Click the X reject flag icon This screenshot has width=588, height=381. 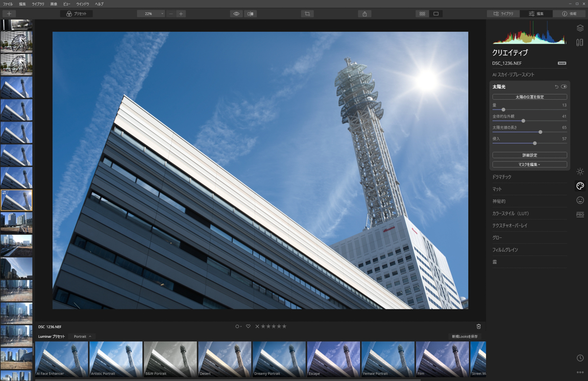coord(257,327)
